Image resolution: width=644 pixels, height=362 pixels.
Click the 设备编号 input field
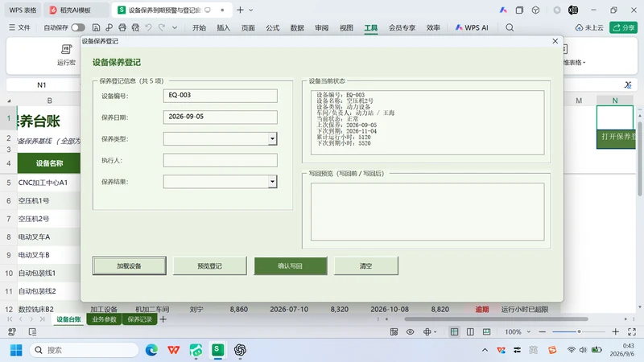[220, 96]
